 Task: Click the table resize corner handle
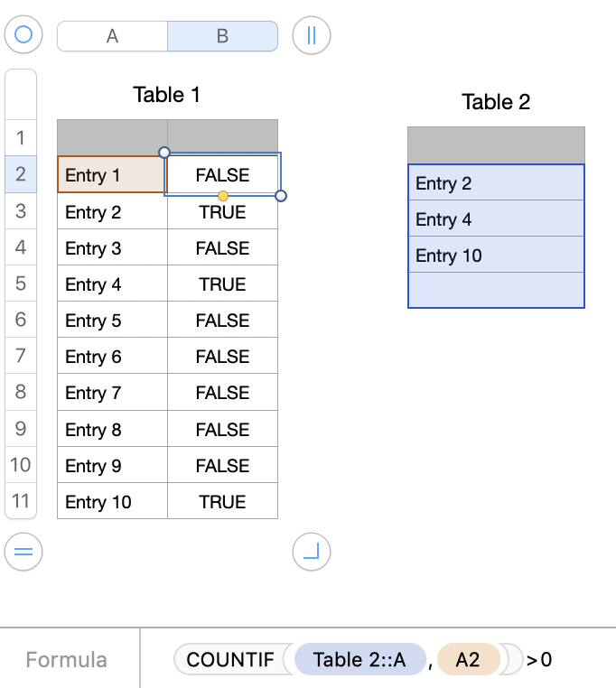tap(312, 551)
